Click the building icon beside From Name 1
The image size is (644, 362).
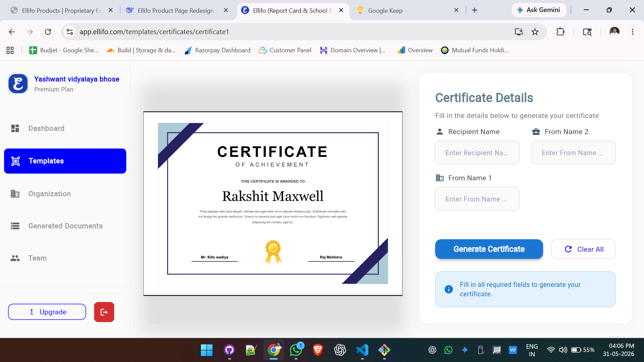[x=439, y=178]
